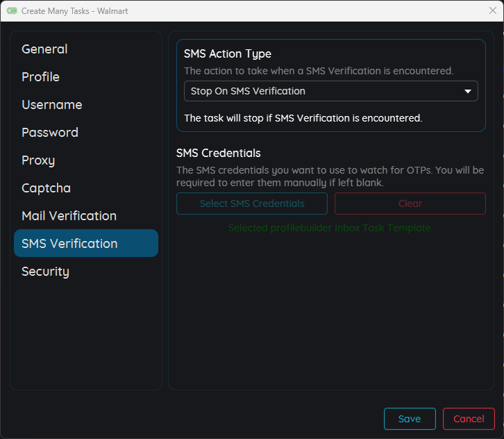The image size is (504, 439).
Task: Close the Create Many Tasks window
Action: [492, 10]
